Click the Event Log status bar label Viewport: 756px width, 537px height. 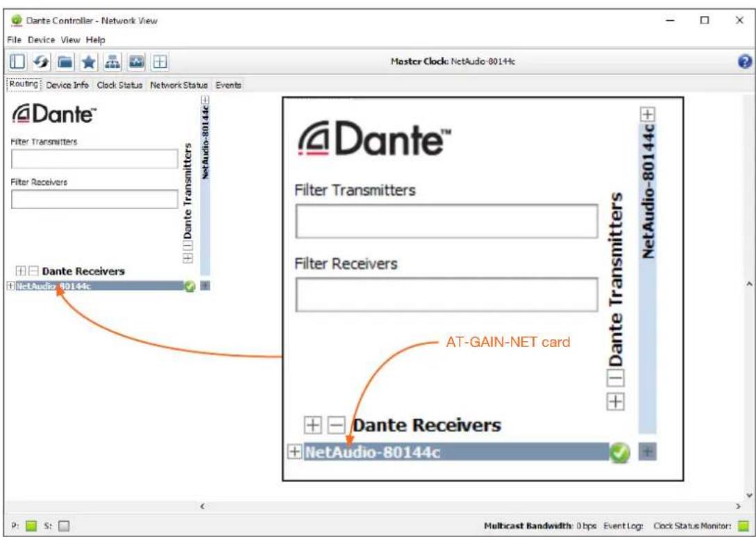click(623, 526)
